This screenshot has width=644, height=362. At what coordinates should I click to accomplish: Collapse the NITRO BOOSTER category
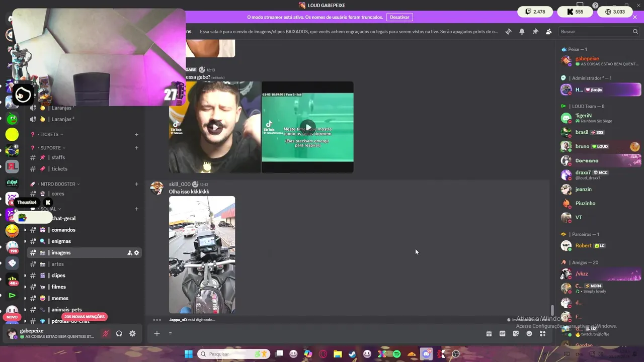pos(58,184)
